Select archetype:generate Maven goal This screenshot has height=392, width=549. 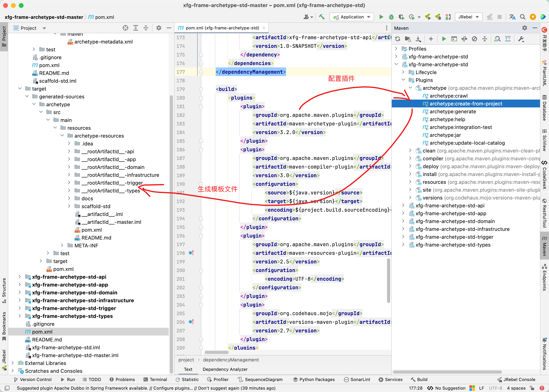click(x=453, y=112)
